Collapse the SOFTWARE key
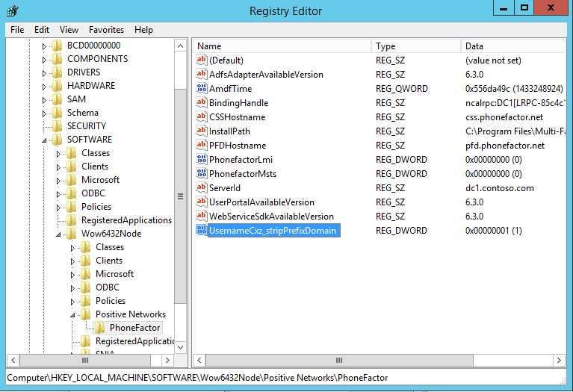The height and width of the screenshot is (392, 573). (44, 140)
